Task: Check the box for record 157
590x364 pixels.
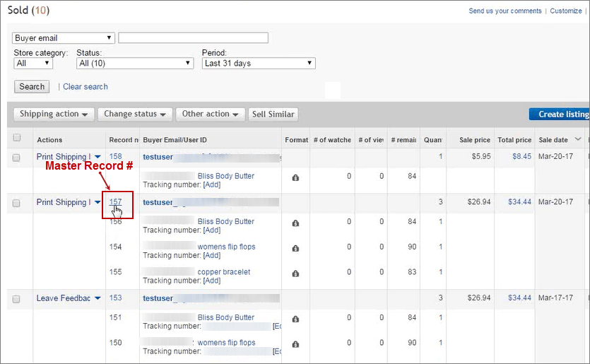Action: [16, 204]
